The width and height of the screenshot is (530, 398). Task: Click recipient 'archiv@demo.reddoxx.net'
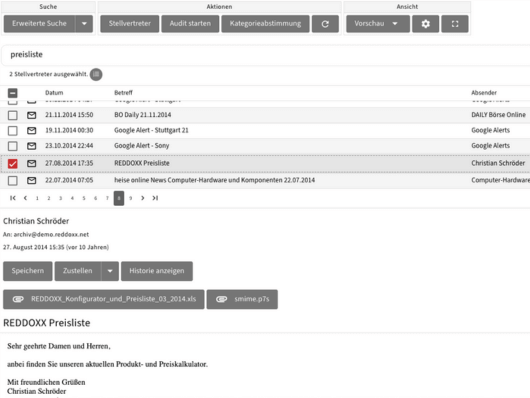point(51,234)
